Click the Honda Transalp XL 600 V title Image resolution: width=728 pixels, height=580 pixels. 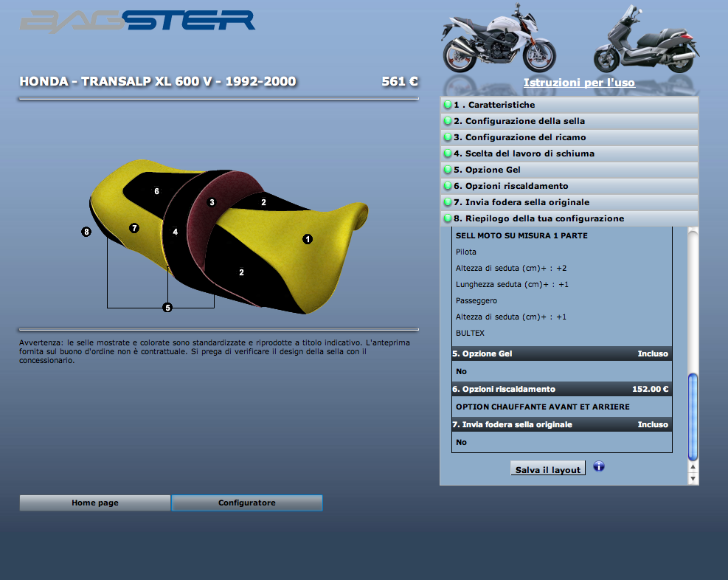pos(158,81)
